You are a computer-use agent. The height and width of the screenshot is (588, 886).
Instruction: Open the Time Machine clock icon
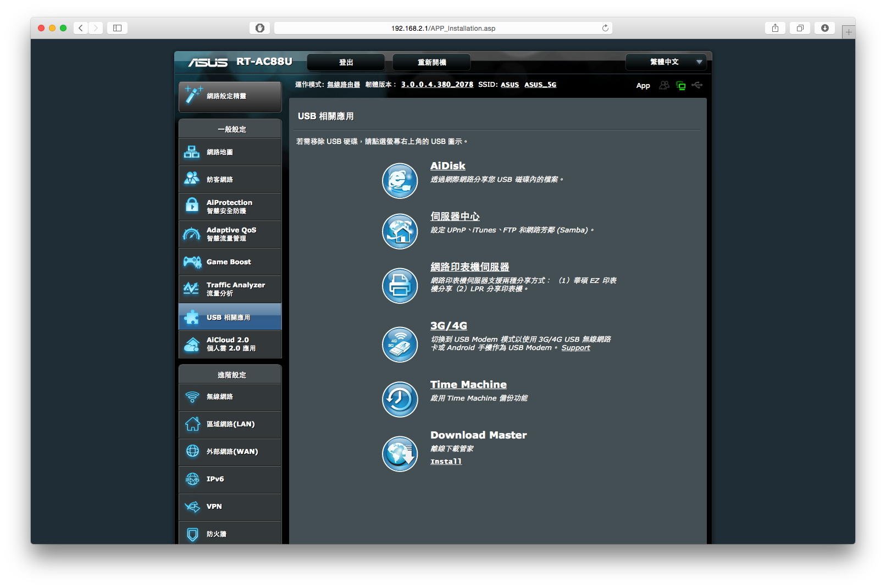(x=400, y=400)
